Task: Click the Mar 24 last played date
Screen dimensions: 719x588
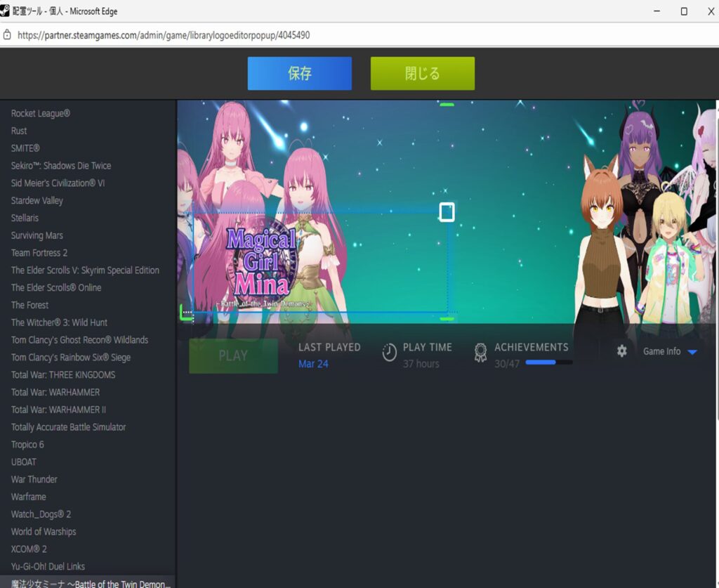Action: click(x=313, y=364)
